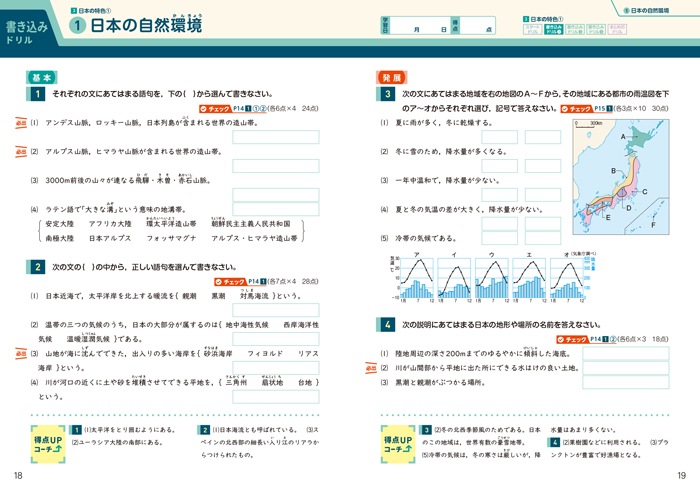Click the 必出 mark beside the アンデス山脈 question

coord(19,123)
